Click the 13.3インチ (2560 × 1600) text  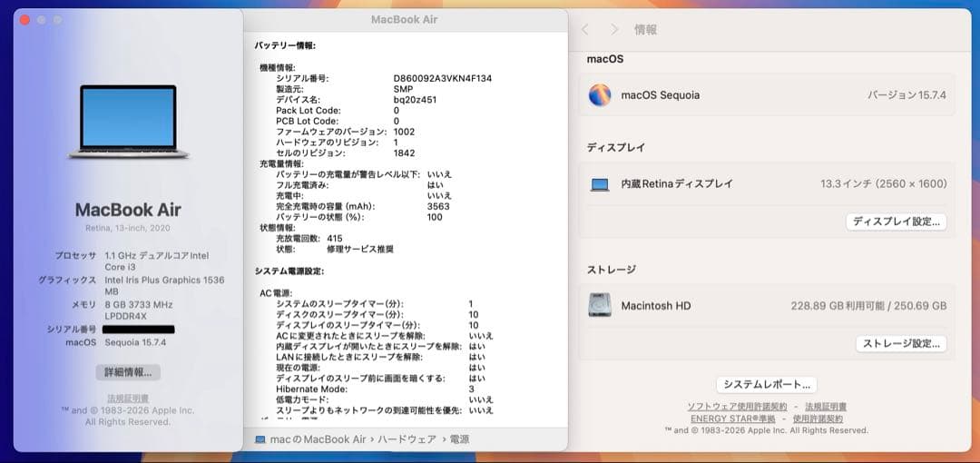pos(884,184)
